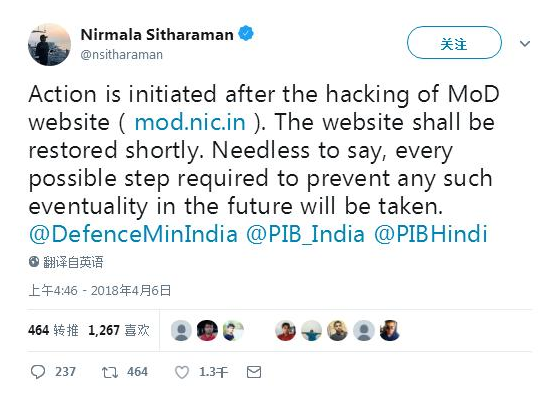
Task: Click the tweet timestamp 上午4:46
Action: [53, 291]
